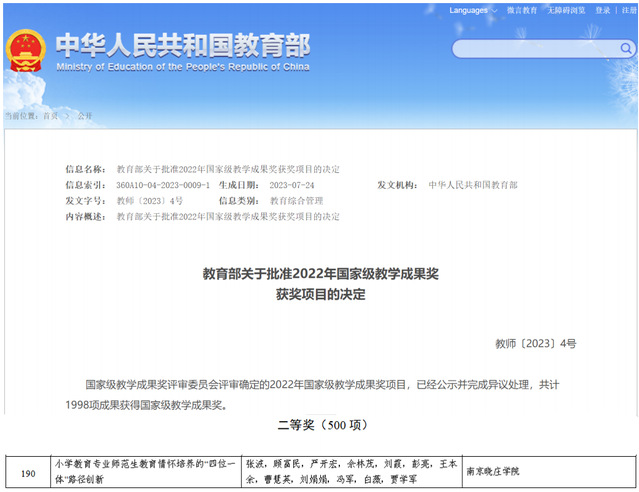
Task: Select the issuing body 中华人民共和国教育部 value
Action: tap(473, 185)
